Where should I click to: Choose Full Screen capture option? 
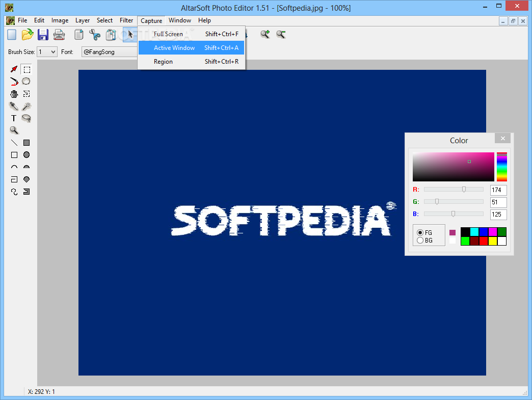192,34
